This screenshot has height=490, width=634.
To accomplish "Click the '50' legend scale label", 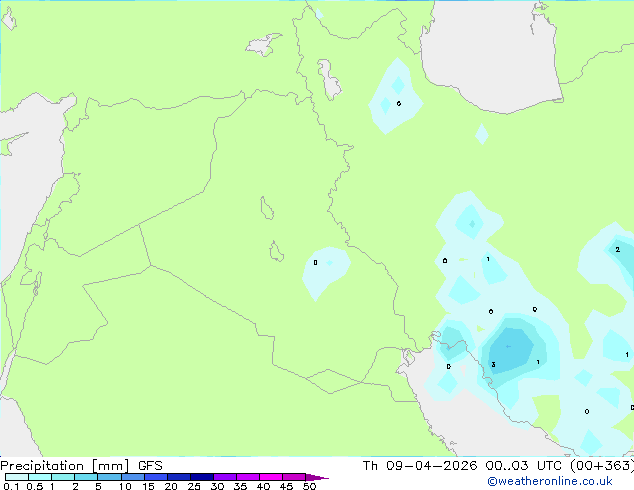I will click(309, 486).
